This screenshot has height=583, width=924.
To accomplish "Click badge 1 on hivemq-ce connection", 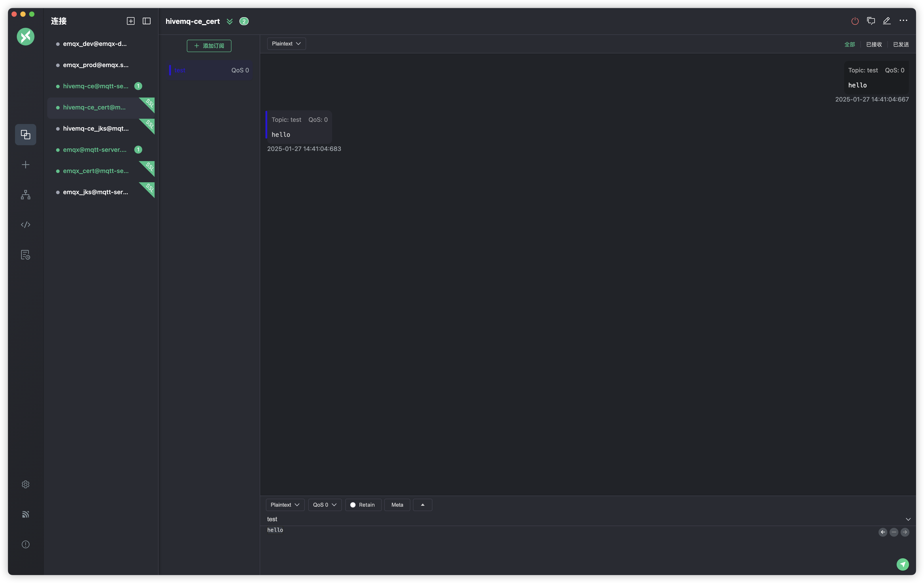I will [138, 86].
